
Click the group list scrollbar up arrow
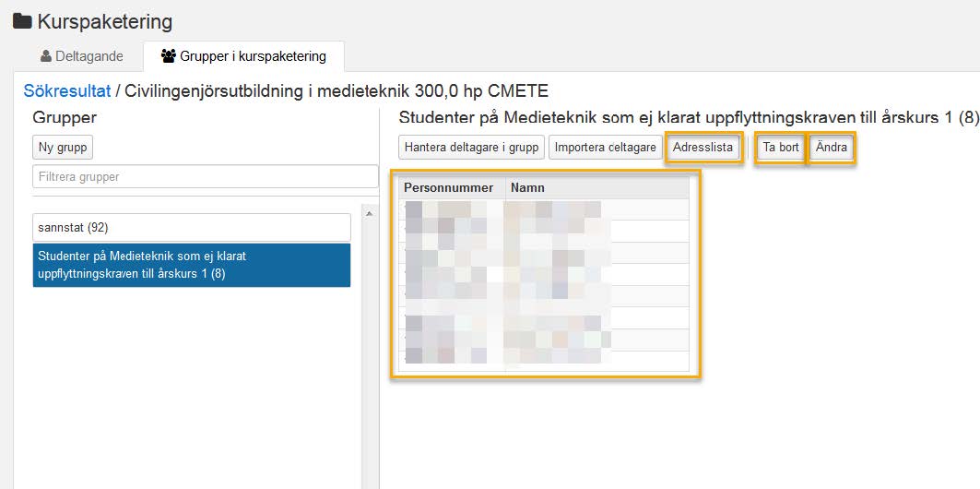click(370, 214)
